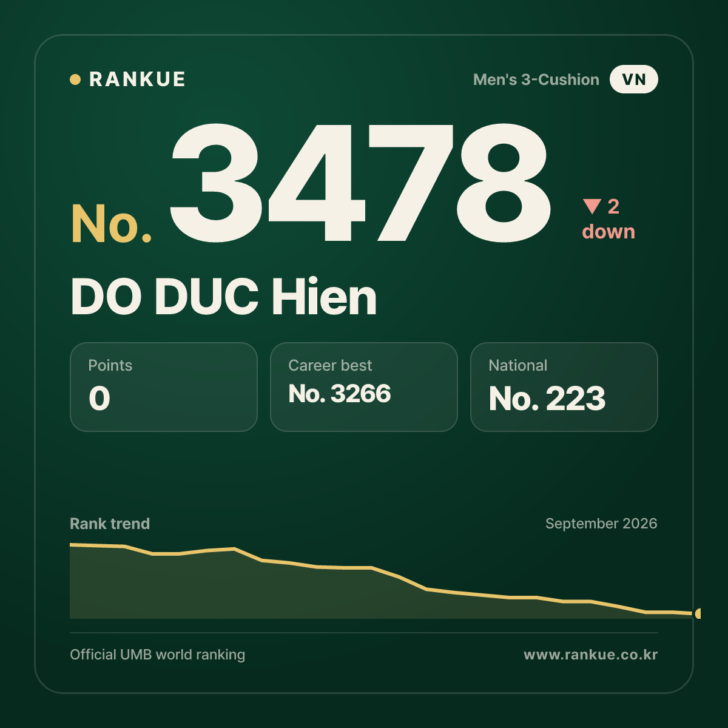Open the Career best stat card
The image size is (728, 728).
(364, 387)
